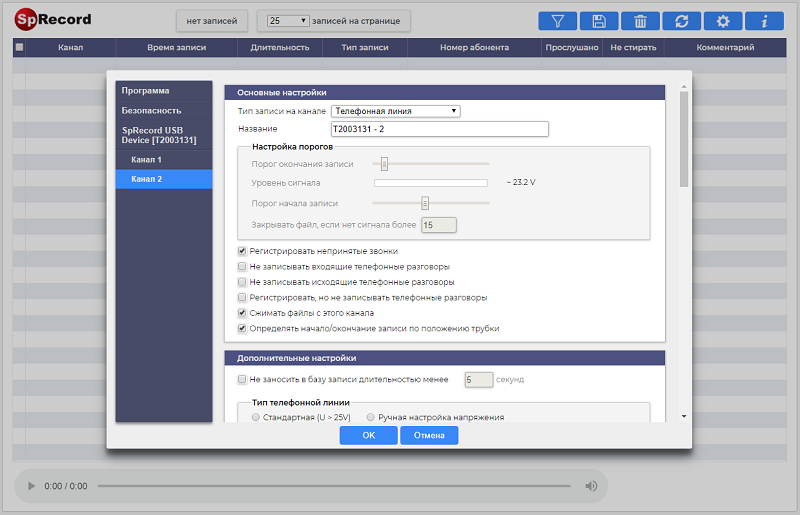Open 'Тип записи на канале' dropdown
This screenshot has height=515, width=800.
(395, 111)
